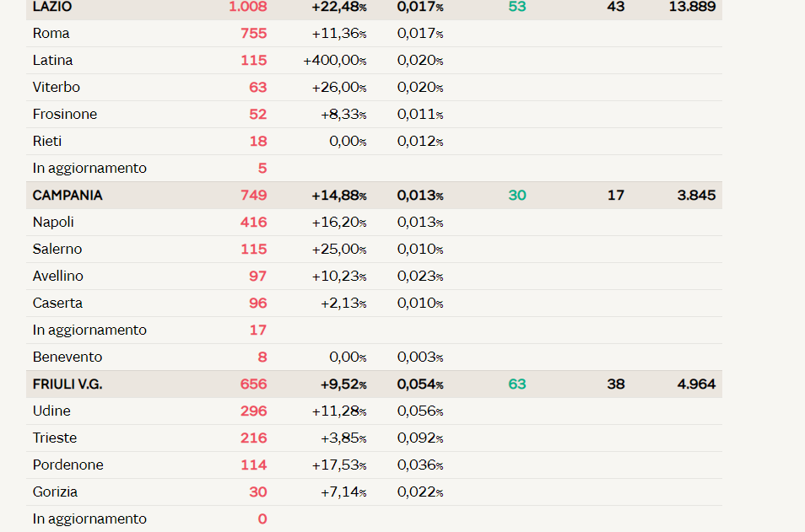Click Friuli's figure 4.964
The width and height of the screenshot is (805, 532).
(x=696, y=384)
